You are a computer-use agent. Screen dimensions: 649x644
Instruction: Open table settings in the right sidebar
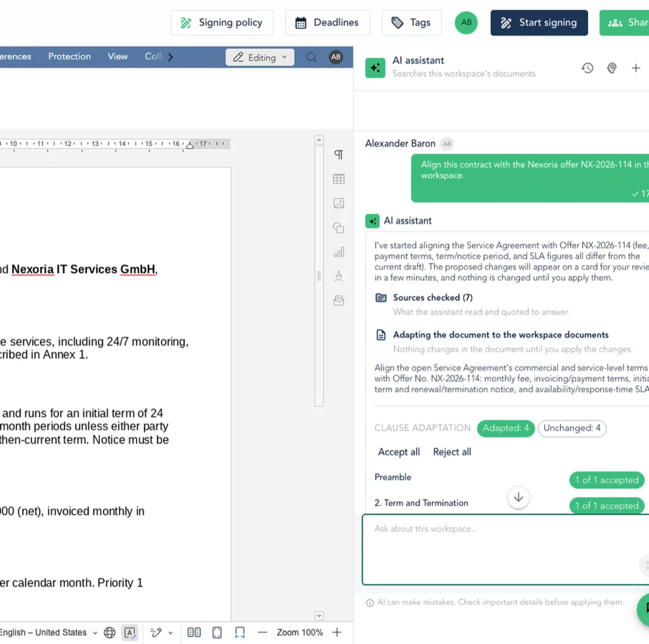(x=339, y=179)
